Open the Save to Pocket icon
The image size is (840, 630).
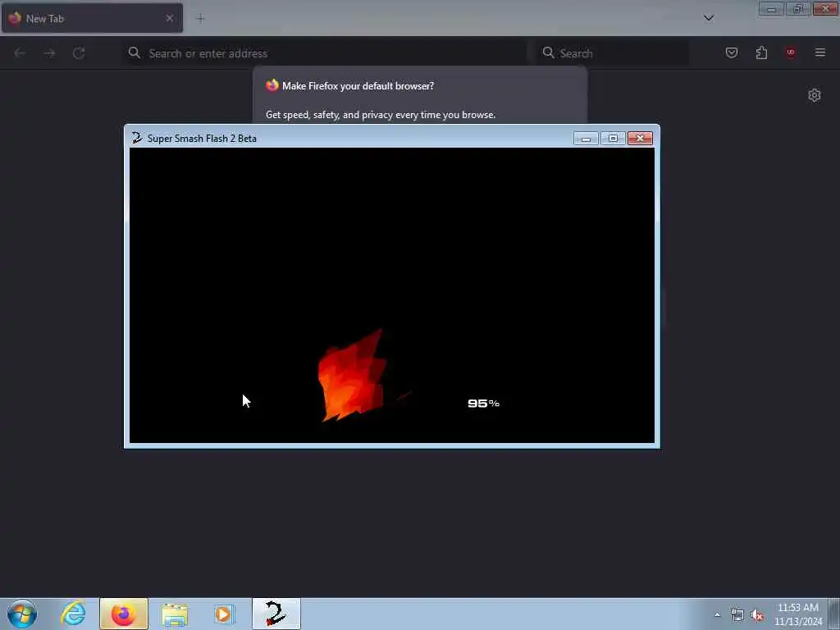point(731,52)
